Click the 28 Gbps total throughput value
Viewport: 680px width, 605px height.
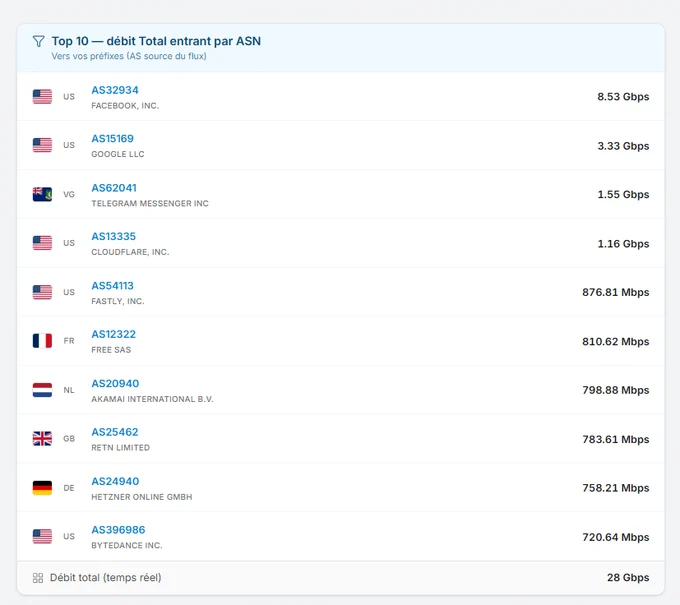tap(628, 578)
